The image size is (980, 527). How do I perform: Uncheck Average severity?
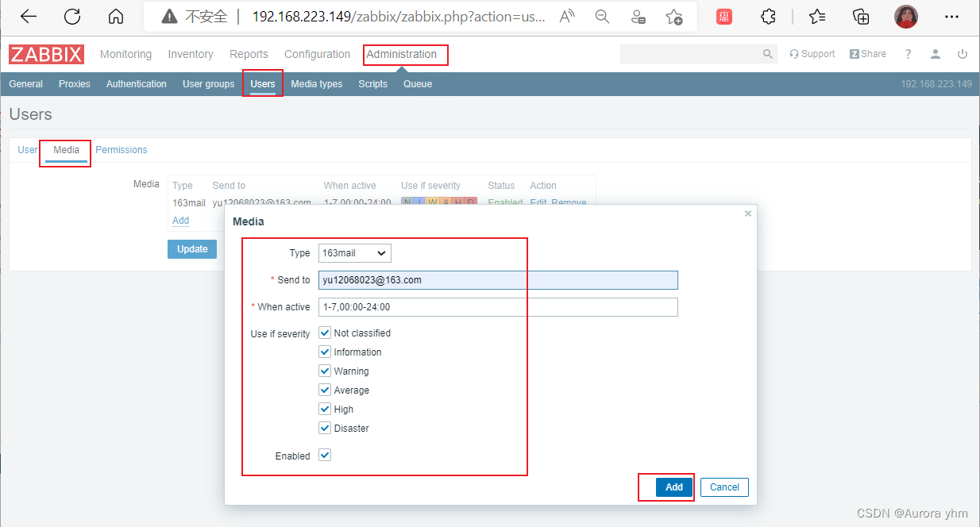325,390
